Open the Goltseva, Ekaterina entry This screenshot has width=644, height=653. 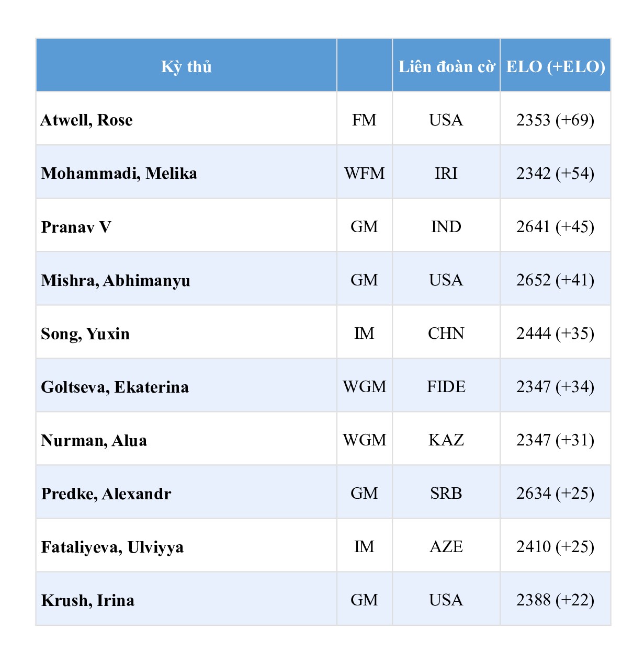pos(115,387)
